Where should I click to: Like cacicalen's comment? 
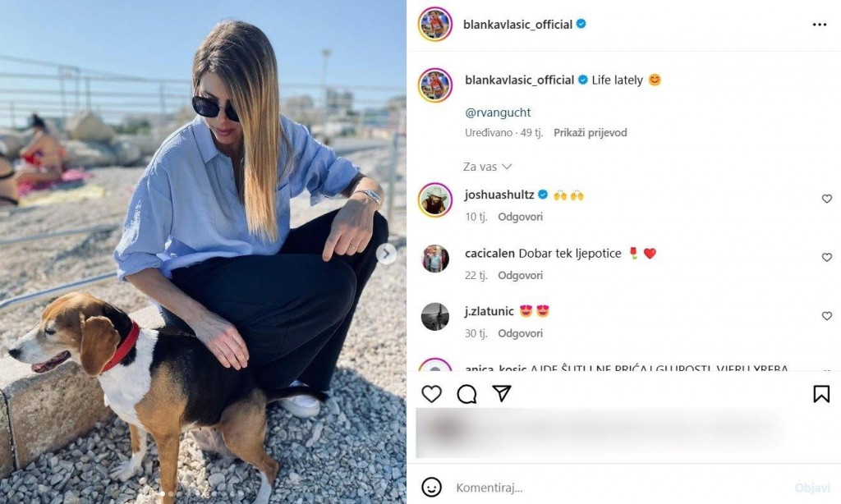point(826,258)
